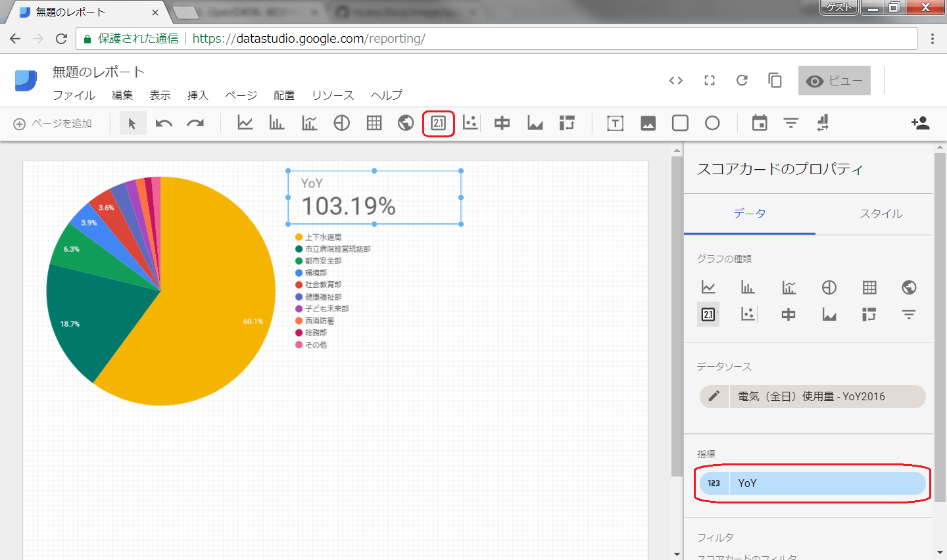Insert a bar chart from toolbar
Image resolution: width=947 pixels, height=560 pixels.
(x=277, y=123)
